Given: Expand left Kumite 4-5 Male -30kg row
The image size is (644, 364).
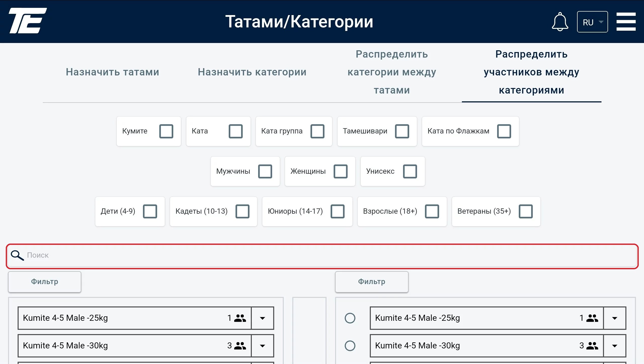Looking at the screenshot, I should [262, 346].
